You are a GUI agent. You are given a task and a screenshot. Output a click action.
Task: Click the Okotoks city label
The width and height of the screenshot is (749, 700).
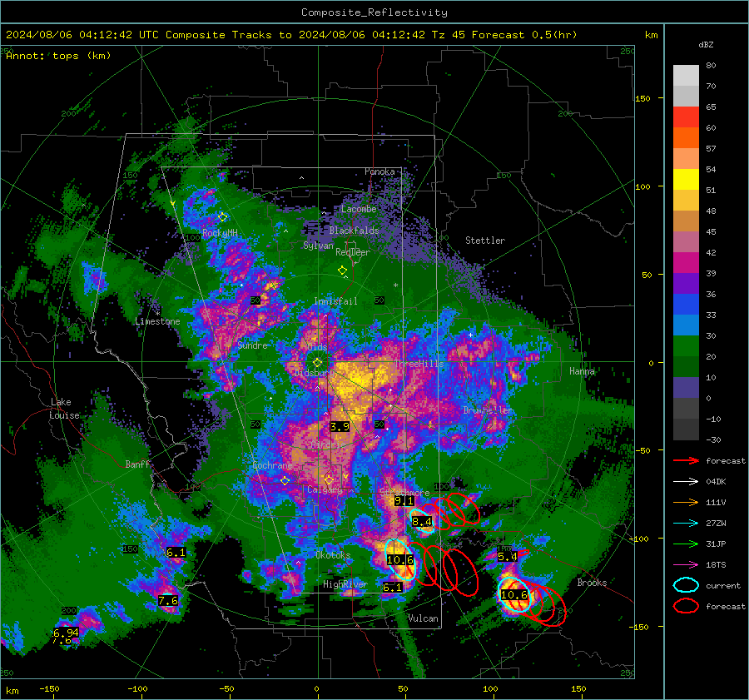coord(333,555)
